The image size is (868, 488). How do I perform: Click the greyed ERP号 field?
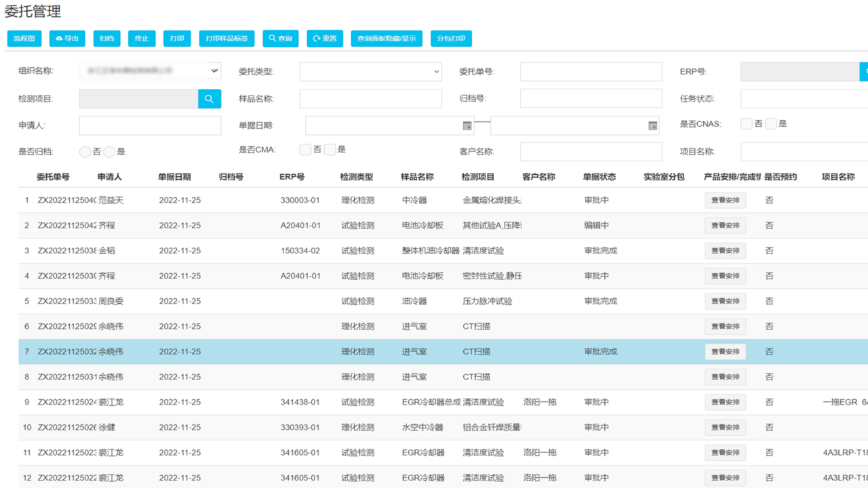point(800,71)
